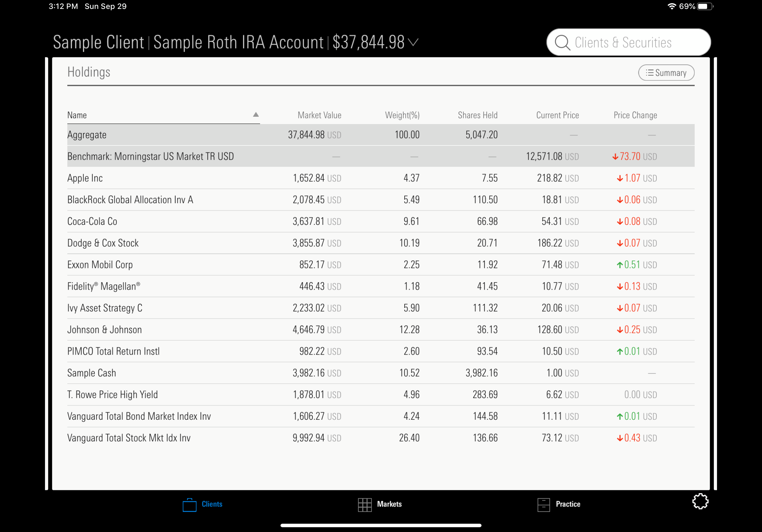The width and height of the screenshot is (762, 532).
Task: Tap the Holdings section heading
Action: [89, 72]
